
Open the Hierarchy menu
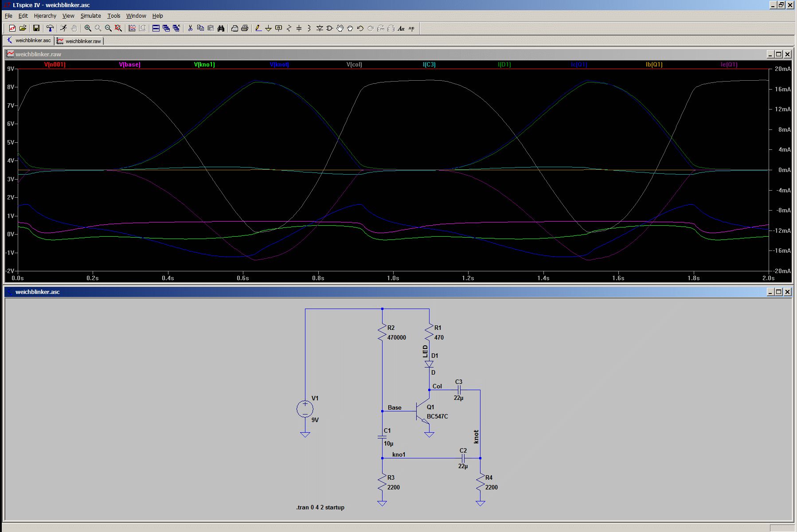(45, 16)
